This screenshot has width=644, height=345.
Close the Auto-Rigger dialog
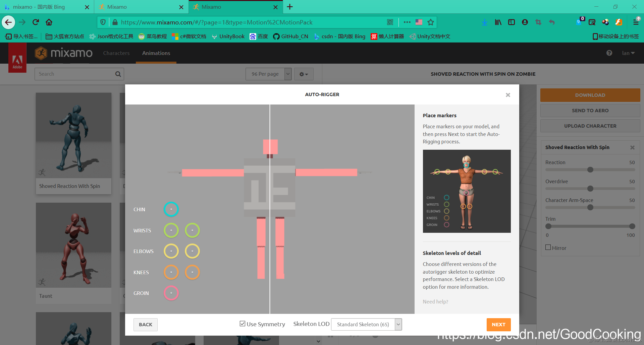[508, 95]
